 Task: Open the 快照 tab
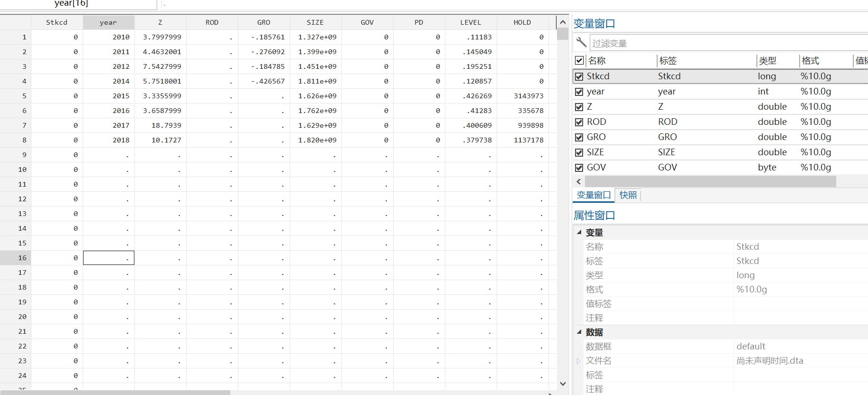[x=628, y=195]
